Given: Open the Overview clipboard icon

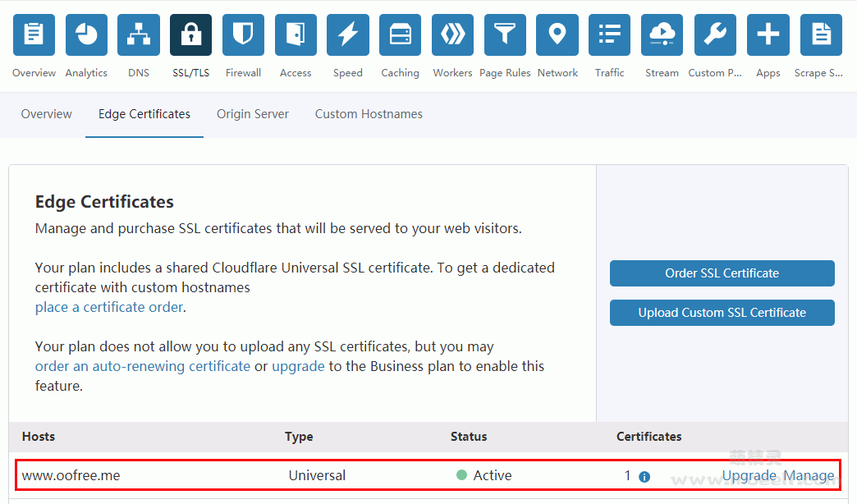Looking at the screenshot, I should pyautogui.click(x=34, y=34).
